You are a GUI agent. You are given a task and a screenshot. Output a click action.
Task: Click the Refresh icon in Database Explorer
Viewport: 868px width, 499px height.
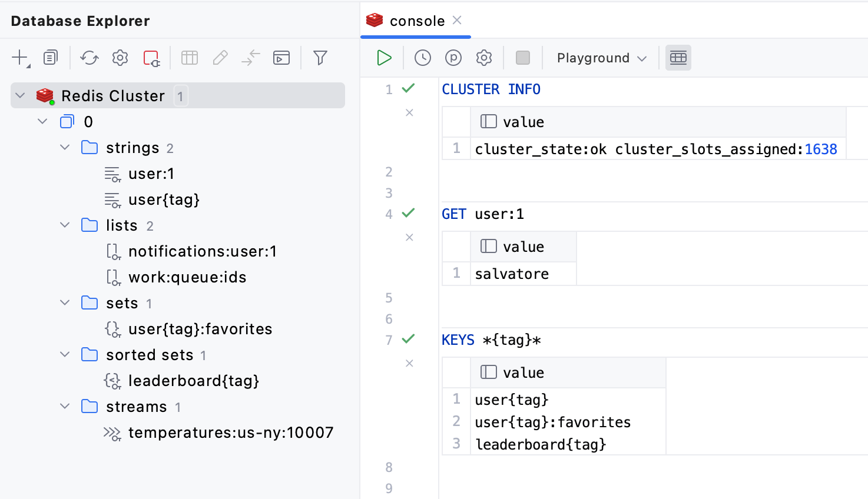click(x=90, y=58)
